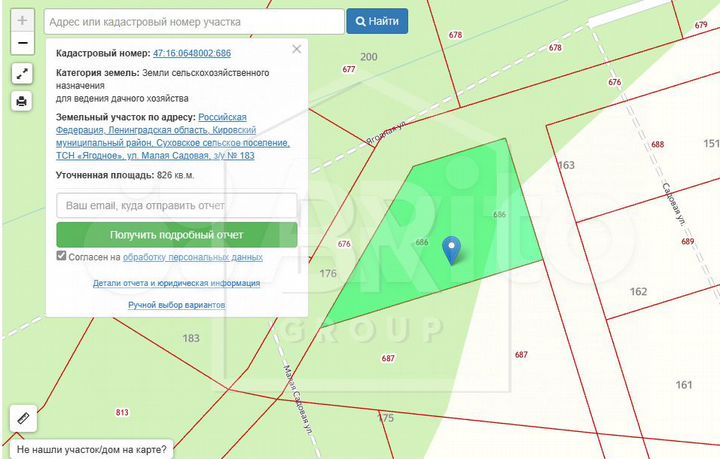This screenshot has width=720, height=459.
Task: Close the parcel info popup
Action: coord(296,49)
